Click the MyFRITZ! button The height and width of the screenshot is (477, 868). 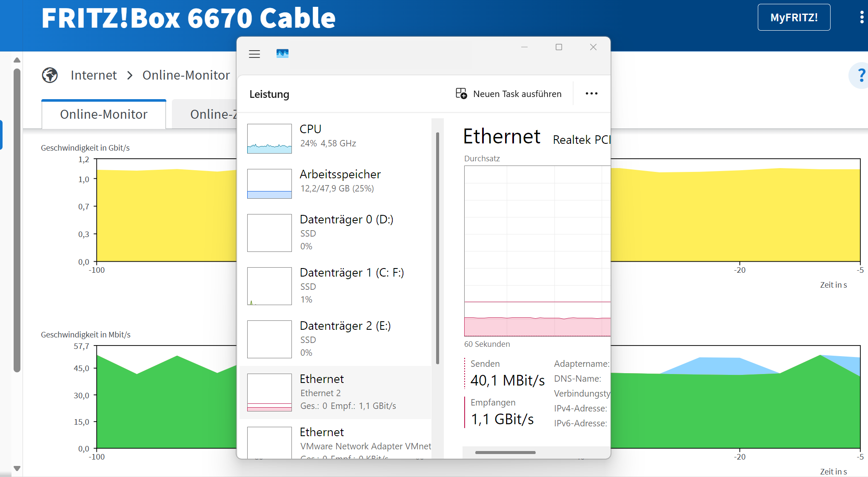click(794, 17)
